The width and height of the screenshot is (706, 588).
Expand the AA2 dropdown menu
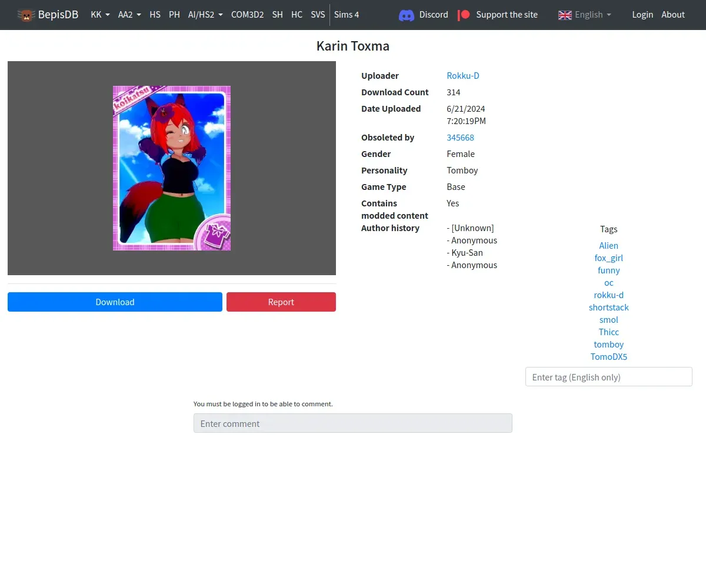click(x=129, y=15)
